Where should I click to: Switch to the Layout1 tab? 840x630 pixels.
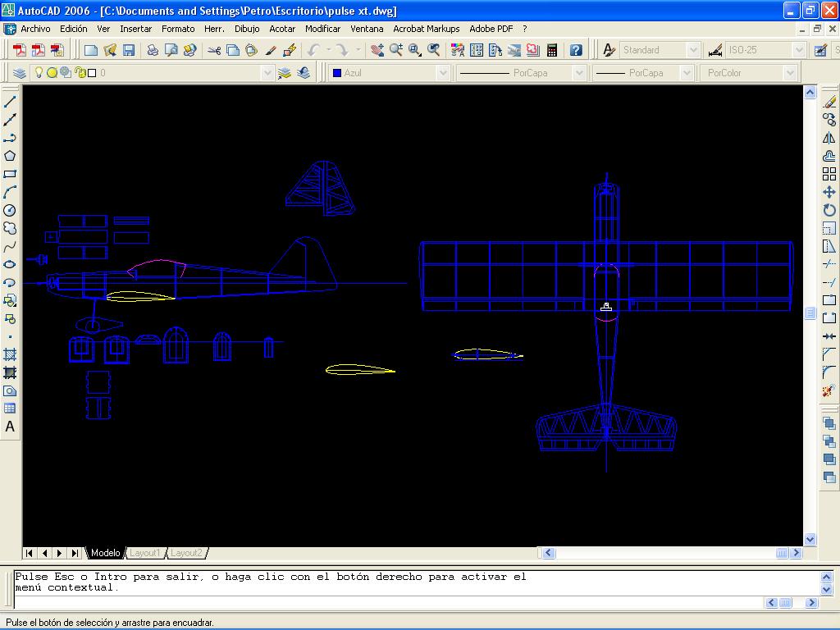(144, 553)
